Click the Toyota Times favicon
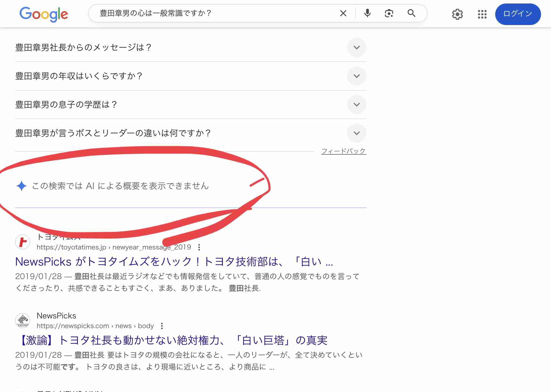The width and height of the screenshot is (551, 392). point(23,242)
